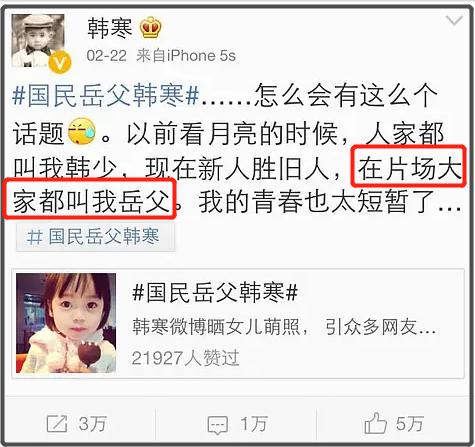Screen dimensions: 475x447
Task: Click the topic description 韩寒微博晒女儿萌照
Action: coord(216,327)
